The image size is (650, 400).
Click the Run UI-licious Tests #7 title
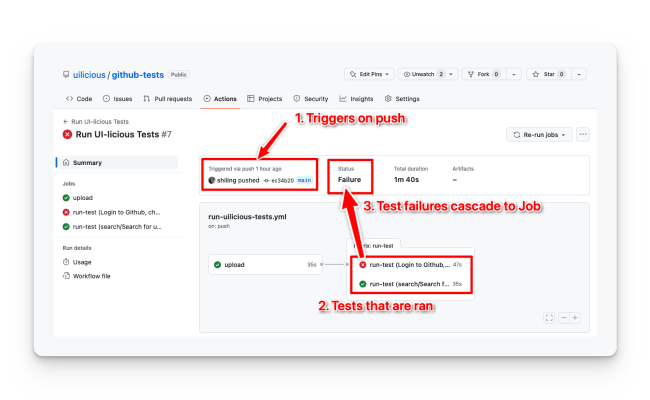[x=124, y=134]
